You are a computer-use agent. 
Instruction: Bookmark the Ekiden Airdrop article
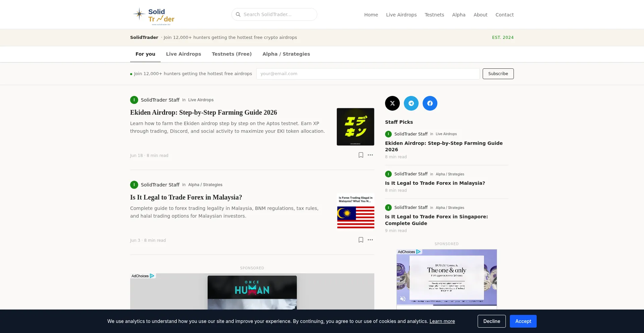click(361, 155)
